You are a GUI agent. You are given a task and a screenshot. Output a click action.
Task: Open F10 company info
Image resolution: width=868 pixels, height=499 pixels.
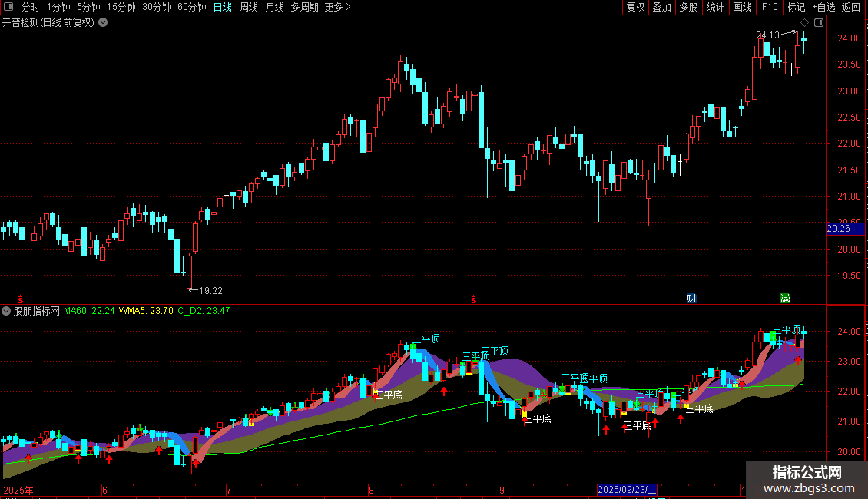[770, 7]
